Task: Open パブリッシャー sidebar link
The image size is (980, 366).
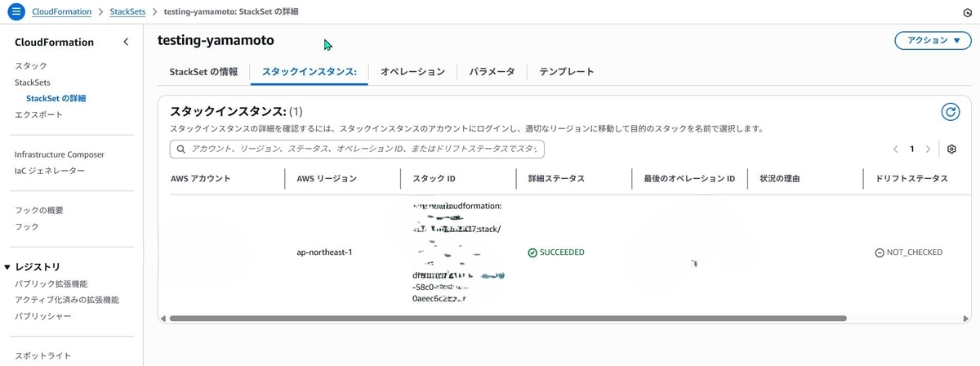Action: [x=45, y=317]
